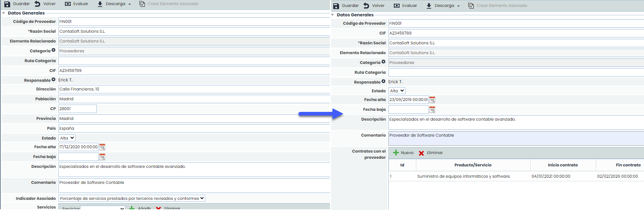The height and width of the screenshot is (210, 644).
Task: Sort by Producto/Servicio column header
Action: (x=473, y=165)
